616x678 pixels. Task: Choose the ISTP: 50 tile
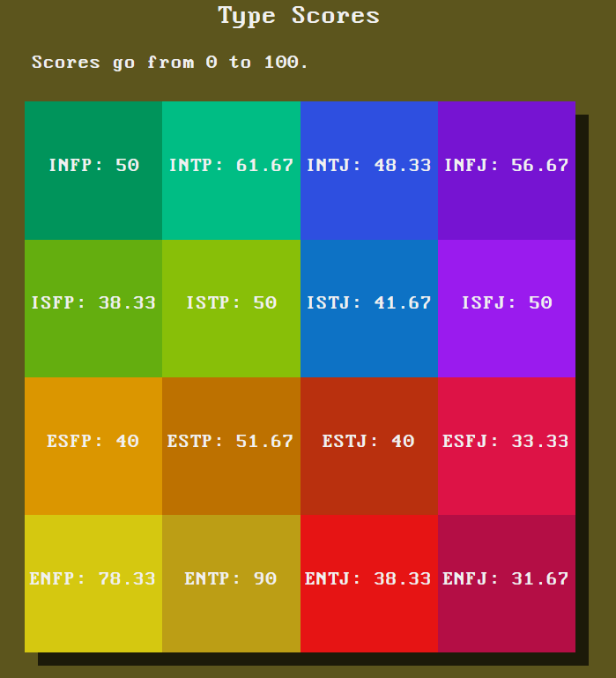(231, 309)
